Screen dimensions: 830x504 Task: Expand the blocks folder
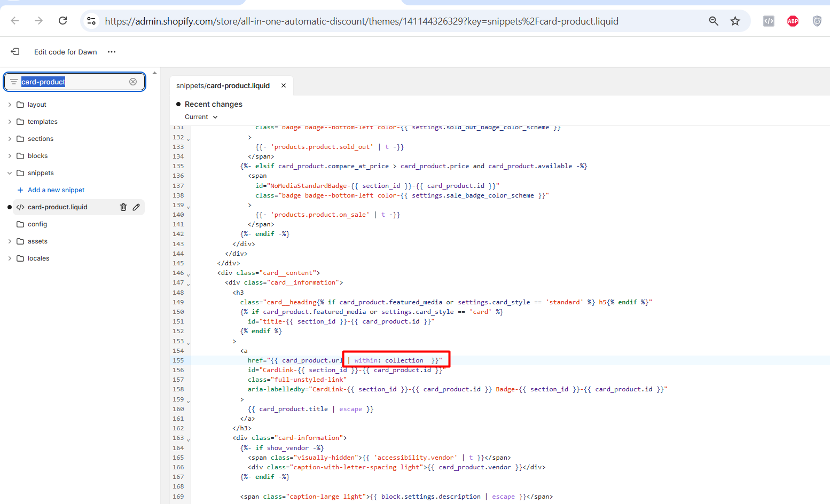tap(10, 156)
